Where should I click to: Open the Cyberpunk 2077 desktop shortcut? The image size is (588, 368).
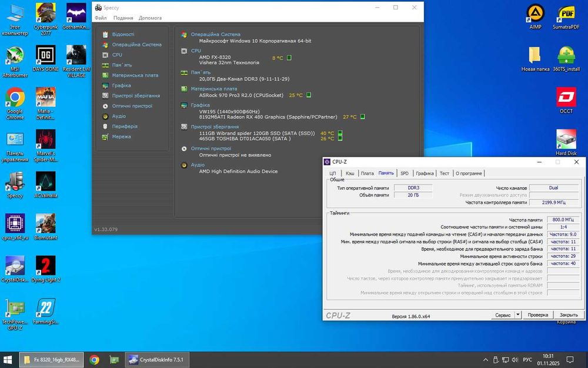46,19
